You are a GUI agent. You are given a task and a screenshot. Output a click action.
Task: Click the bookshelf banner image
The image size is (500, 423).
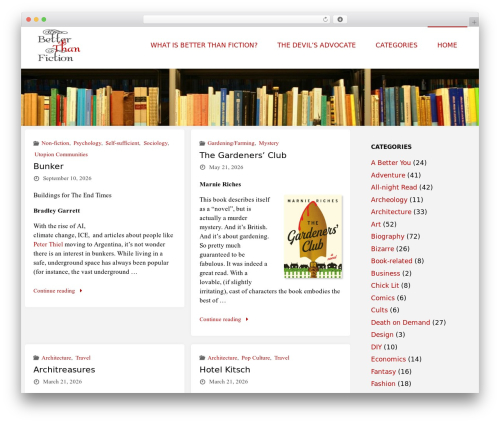click(x=250, y=97)
